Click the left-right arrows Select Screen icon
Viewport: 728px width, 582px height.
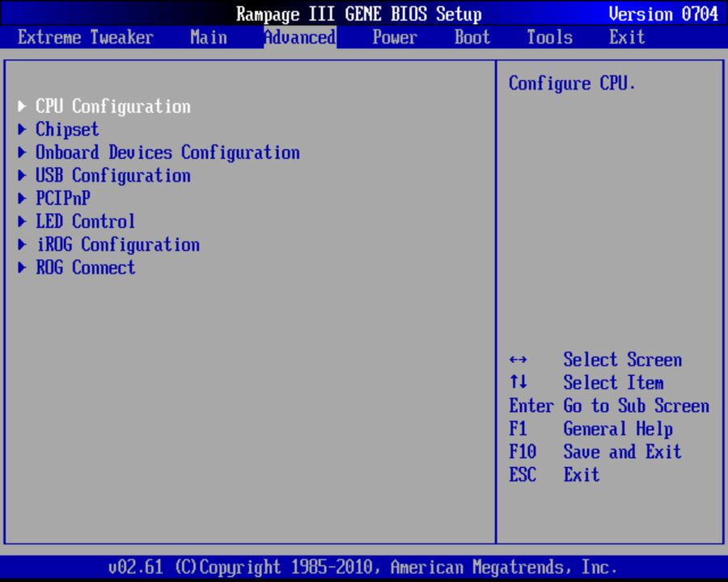point(518,360)
